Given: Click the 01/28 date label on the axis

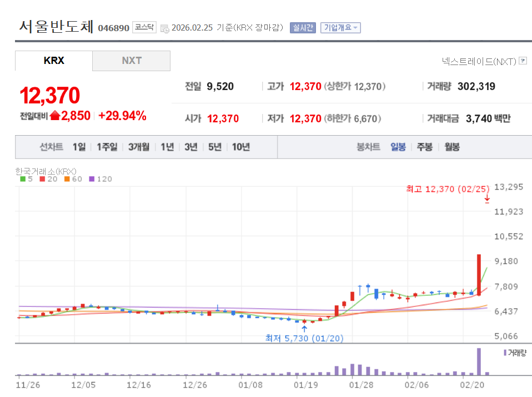Looking at the screenshot, I should pos(361,385).
